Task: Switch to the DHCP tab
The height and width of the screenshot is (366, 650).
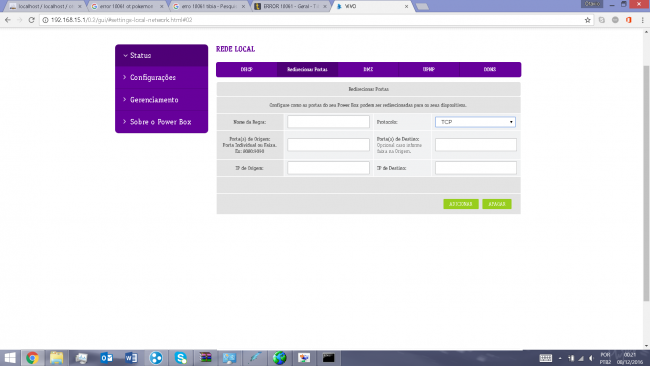Action: click(x=247, y=70)
